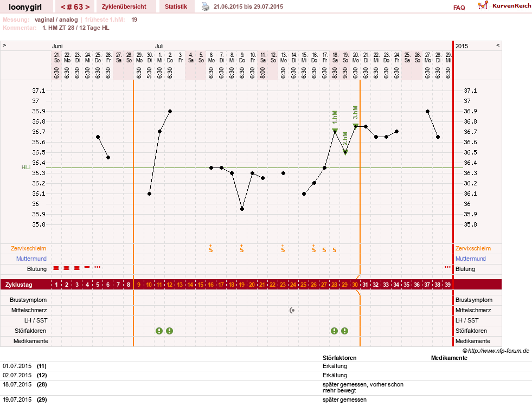Visit the http://www.nfp-forum.de link
The height and width of the screenshot is (419, 532).
(x=498, y=351)
